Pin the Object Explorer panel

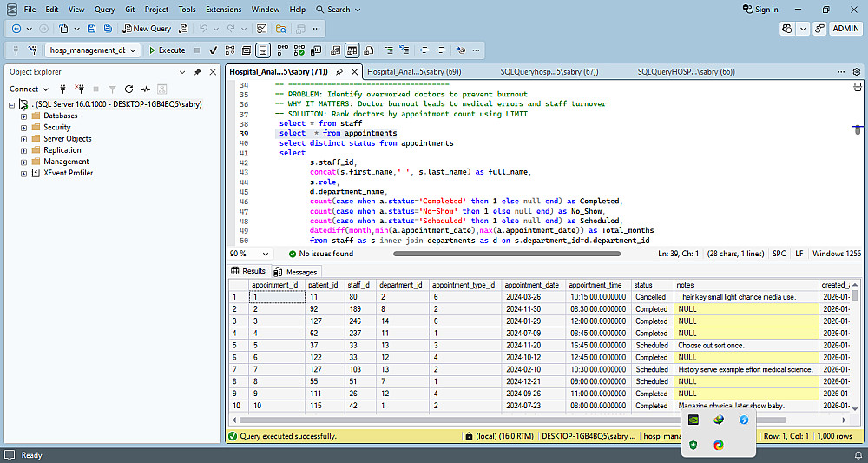(198, 71)
